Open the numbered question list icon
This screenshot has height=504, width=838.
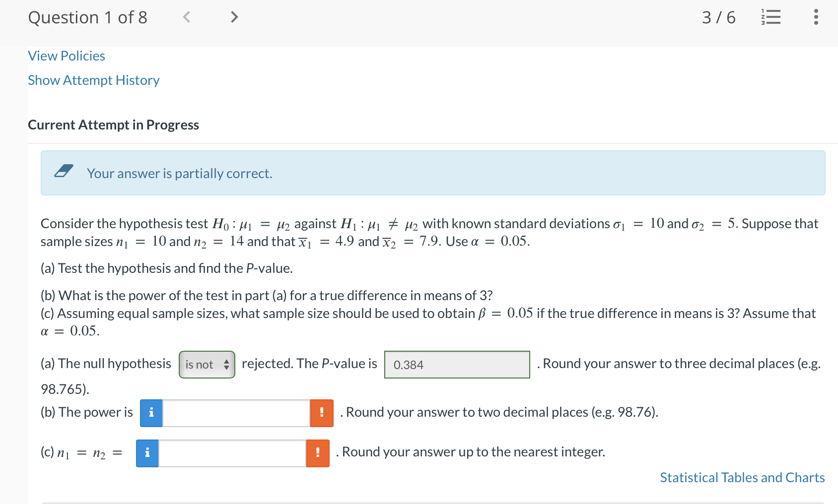(770, 16)
